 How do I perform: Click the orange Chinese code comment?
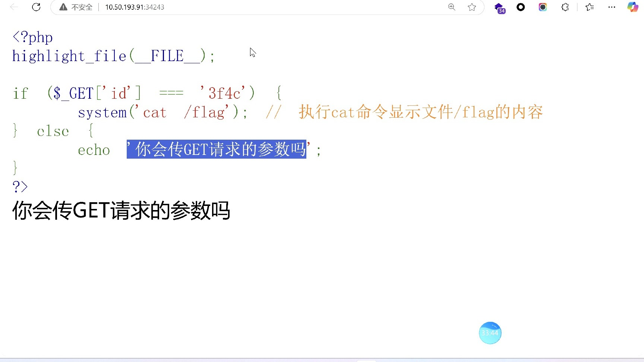click(x=420, y=112)
